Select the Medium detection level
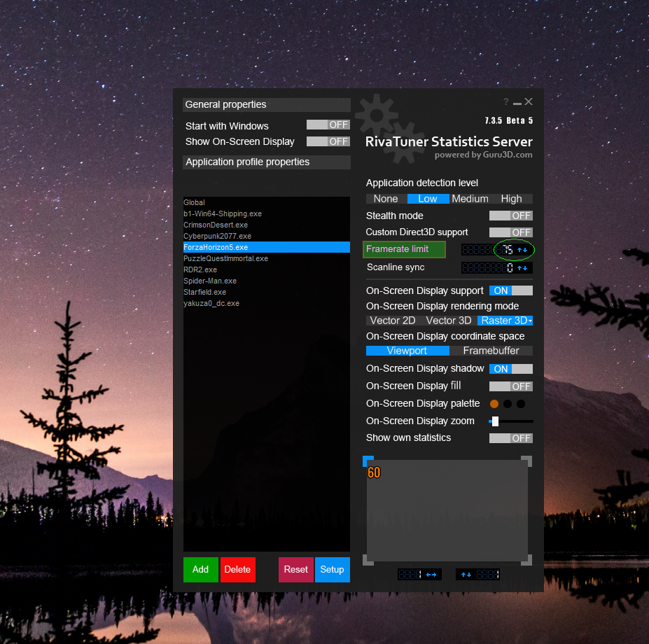This screenshot has width=649, height=644. 470,199
